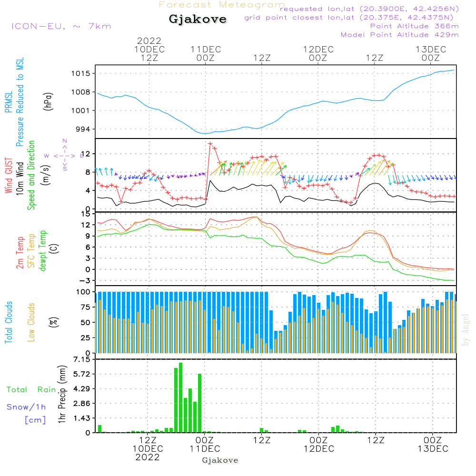Click the '8' wind speed axis value
Image resolution: width=476 pixels, height=476 pixels.
tap(88, 172)
